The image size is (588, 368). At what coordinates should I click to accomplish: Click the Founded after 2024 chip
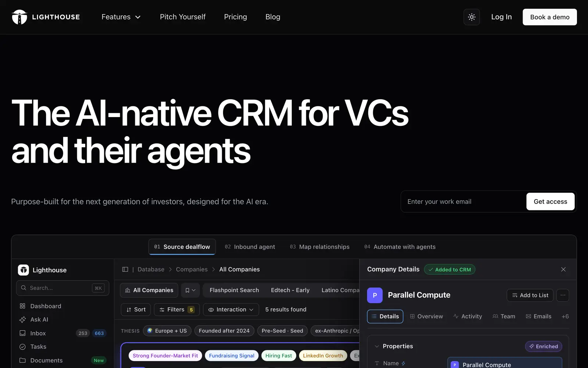[224, 331]
